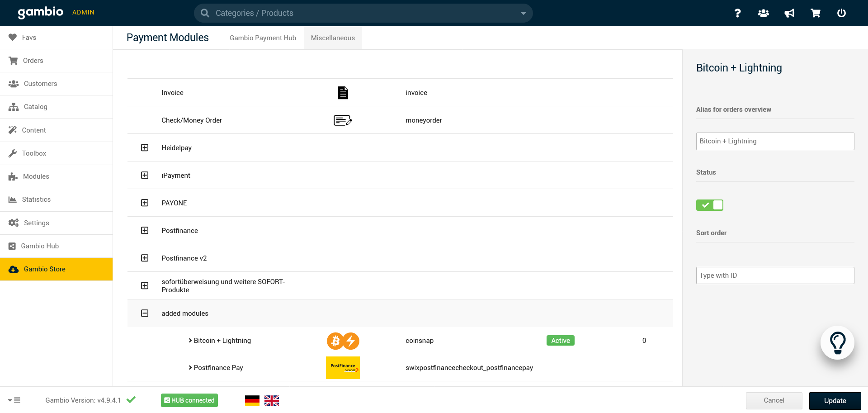The height and width of the screenshot is (413, 868).
Task: Select the Postfinance Pay module row
Action: click(400, 368)
